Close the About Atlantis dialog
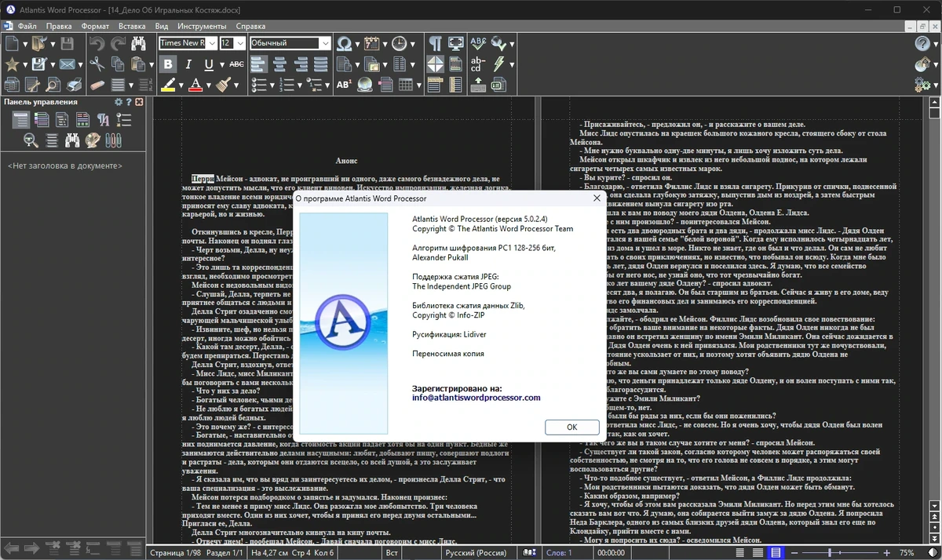Viewport: 942px width, 560px height. click(x=598, y=198)
